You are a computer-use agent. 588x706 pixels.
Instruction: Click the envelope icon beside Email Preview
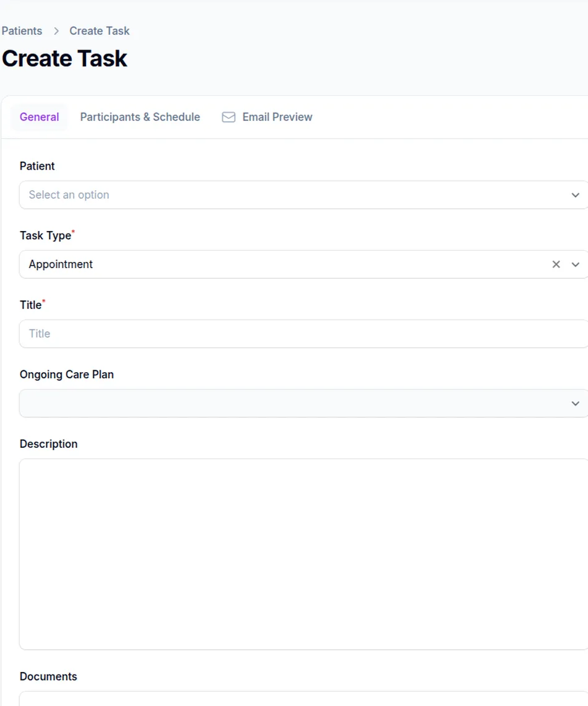(228, 117)
